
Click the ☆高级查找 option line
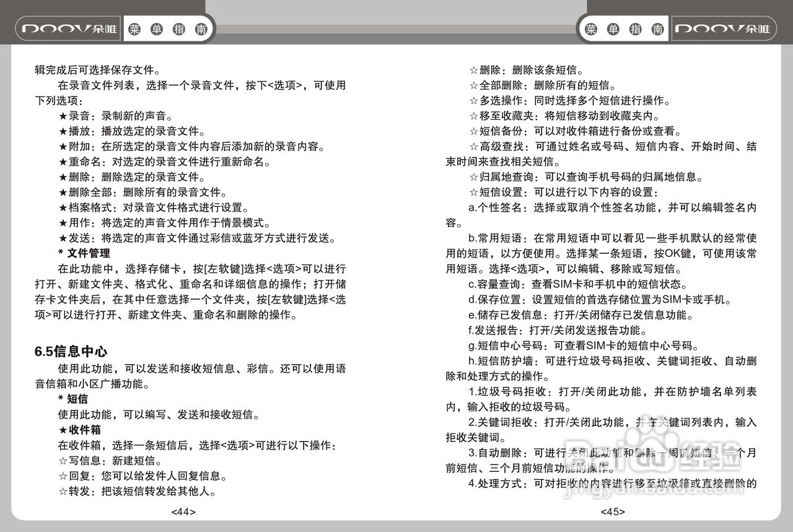coord(601,154)
